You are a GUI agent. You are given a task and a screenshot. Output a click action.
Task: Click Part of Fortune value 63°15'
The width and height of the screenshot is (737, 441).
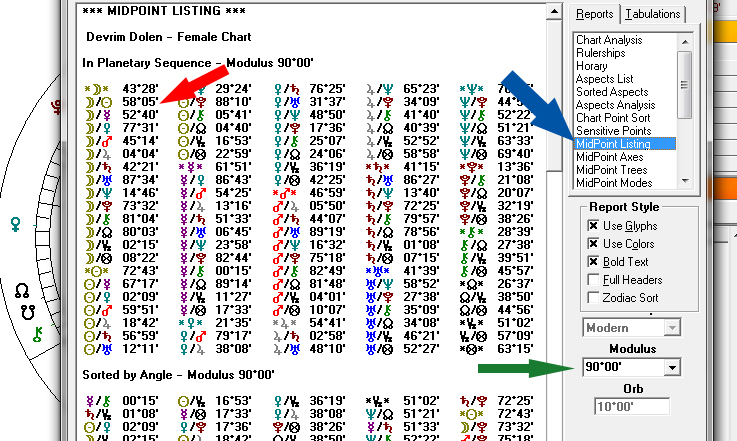coord(516,349)
